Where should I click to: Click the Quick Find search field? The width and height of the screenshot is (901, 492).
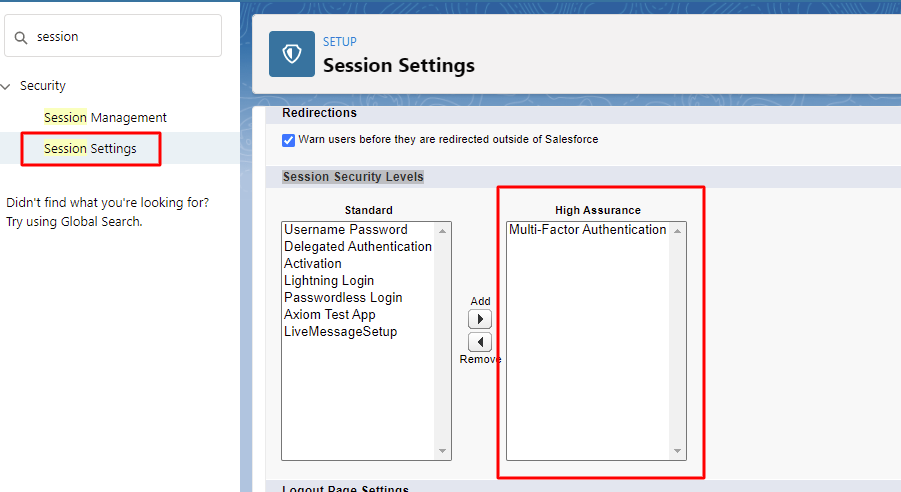click(x=113, y=36)
